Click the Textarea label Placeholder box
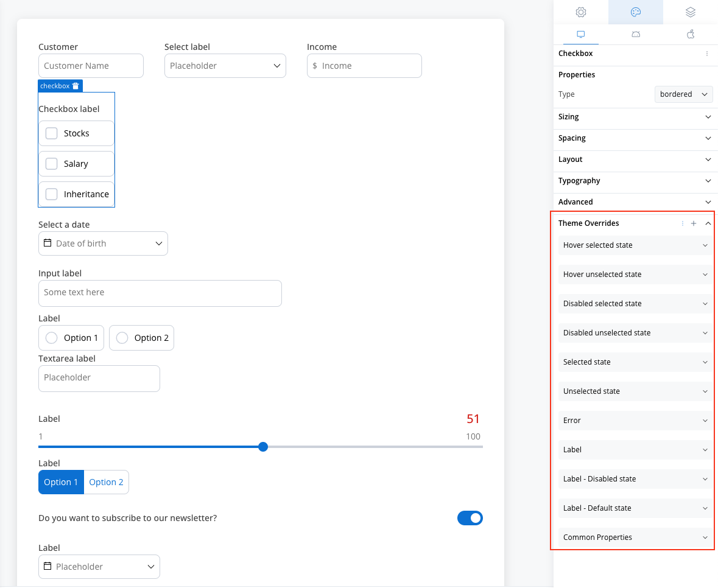The height and width of the screenshot is (588, 718). [99, 379]
